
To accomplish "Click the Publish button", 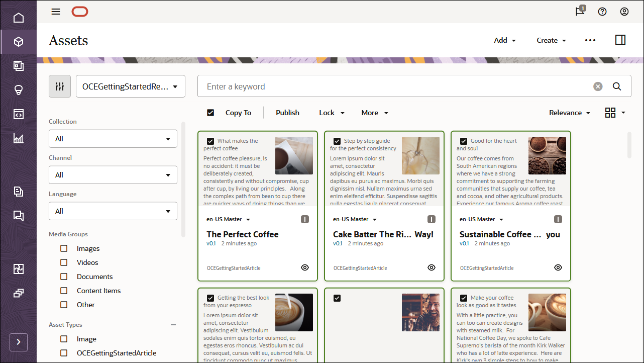I will [x=287, y=113].
